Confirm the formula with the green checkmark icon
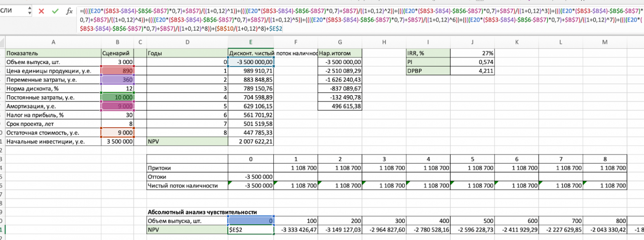 tap(55, 12)
